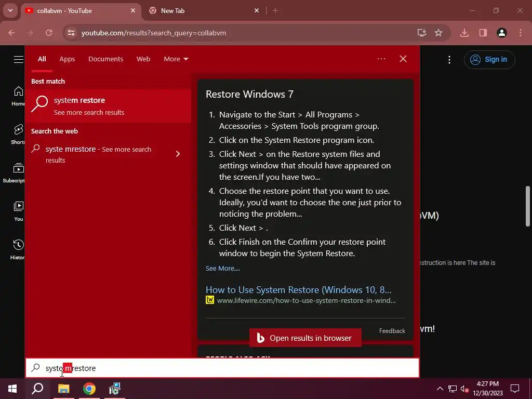Select the Apps search filter tab

pos(67,59)
